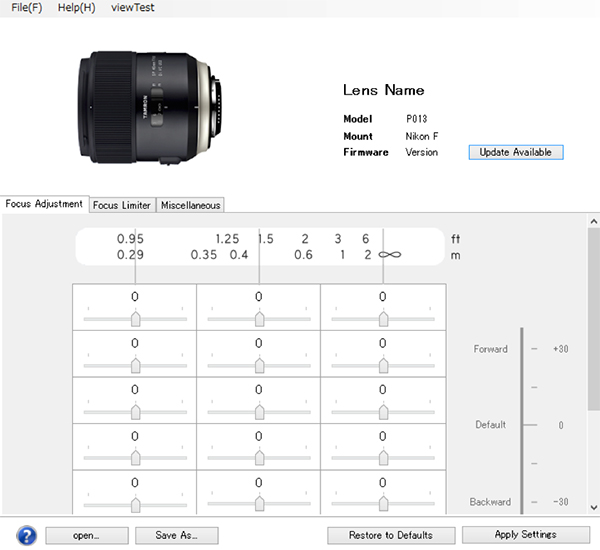Click first row right column slider handle

click(x=383, y=318)
